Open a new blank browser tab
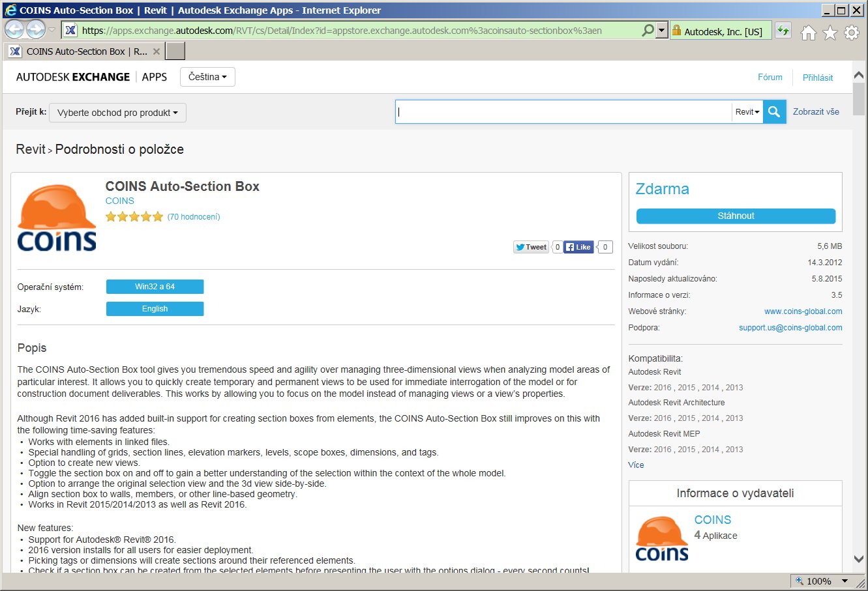Image resolution: width=868 pixels, height=591 pixels. coord(175,51)
